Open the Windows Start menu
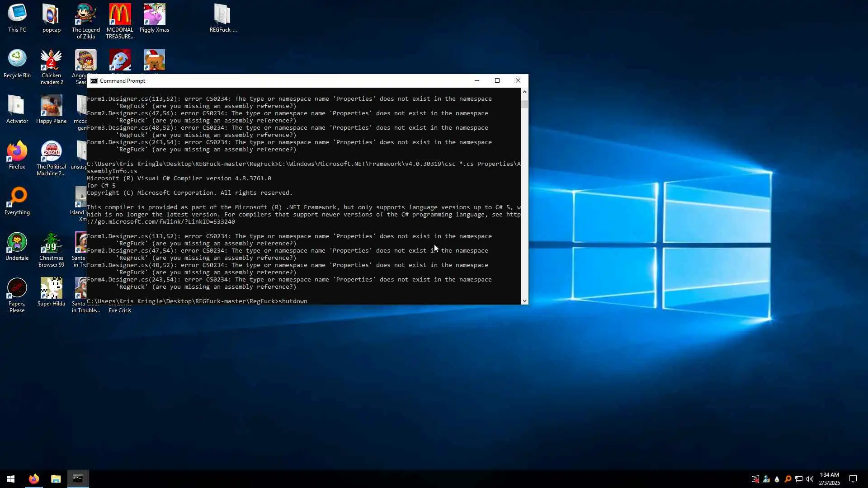The image size is (868, 488). point(11,479)
